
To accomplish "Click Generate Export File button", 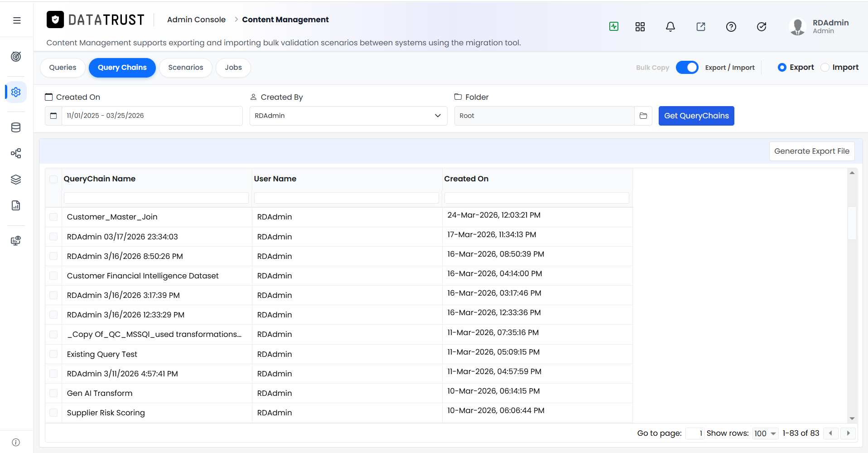I will 812,151.
